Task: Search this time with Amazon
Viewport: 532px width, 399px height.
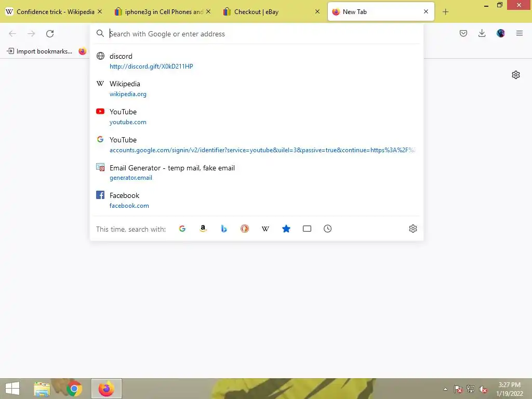Action: (203, 229)
